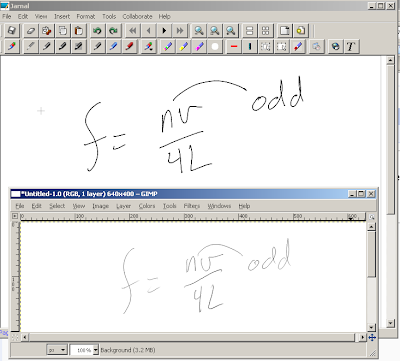Screen dimensions: 400x361
Task: Click the 100% zoom field in GIMP
Action: coord(82,350)
